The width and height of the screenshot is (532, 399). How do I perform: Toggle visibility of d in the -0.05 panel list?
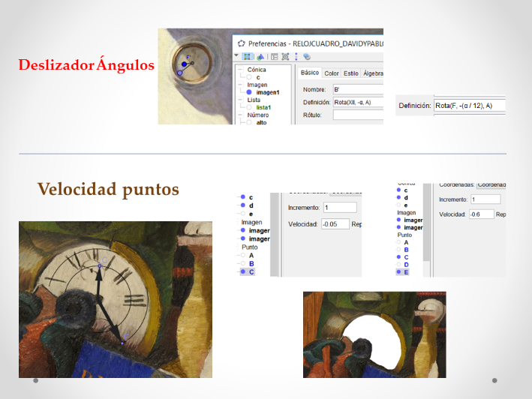pyautogui.click(x=243, y=205)
